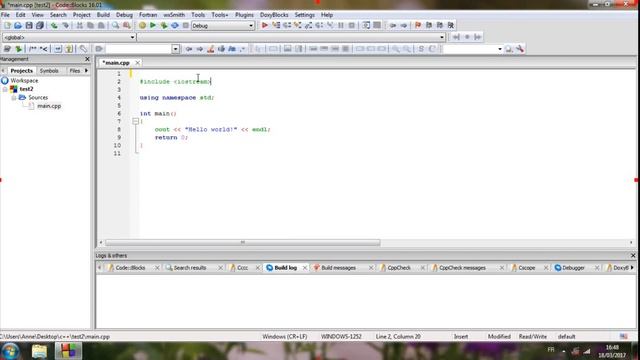The height and width of the screenshot is (360, 640).
Task: Click the Replace toolbar icon
Action: (x=127, y=25)
